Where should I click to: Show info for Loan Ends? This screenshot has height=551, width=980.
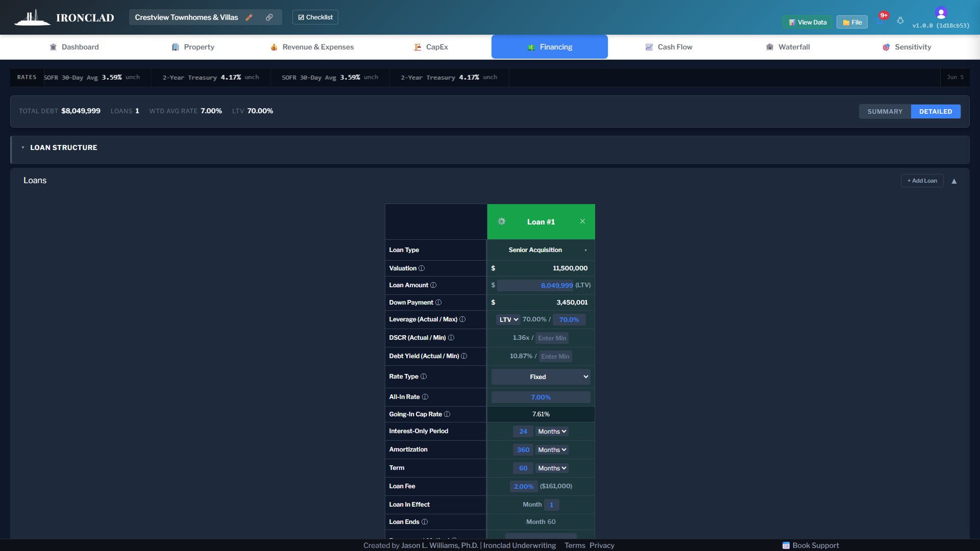click(x=425, y=522)
